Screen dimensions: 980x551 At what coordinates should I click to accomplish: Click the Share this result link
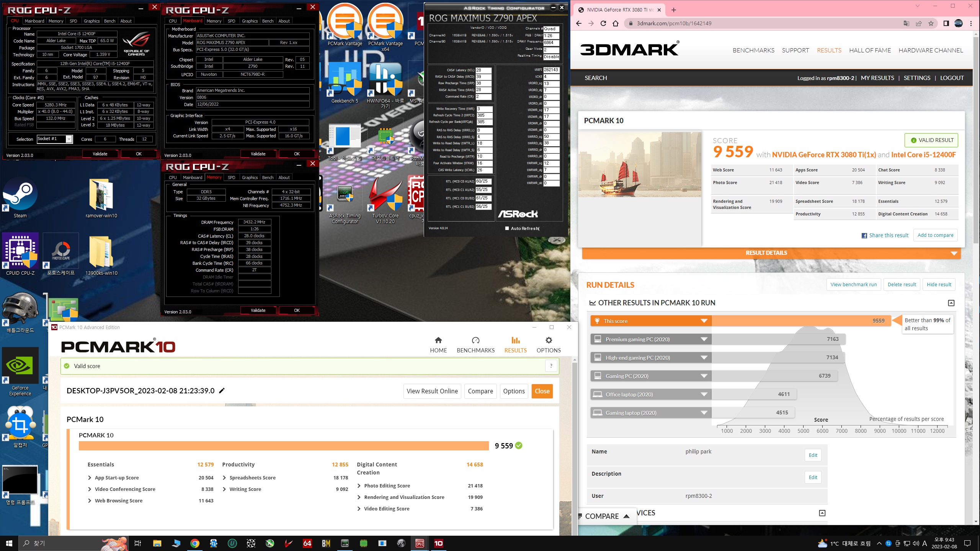click(x=885, y=235)
